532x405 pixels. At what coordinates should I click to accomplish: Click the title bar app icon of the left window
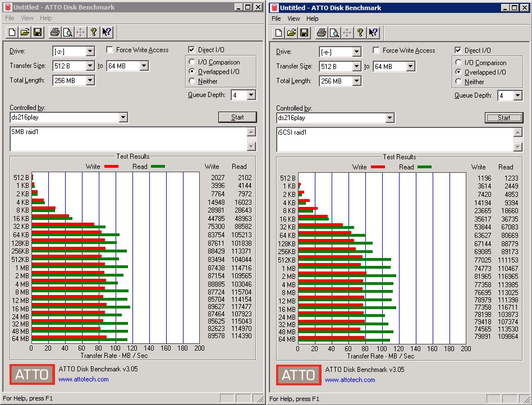[8, 7]
